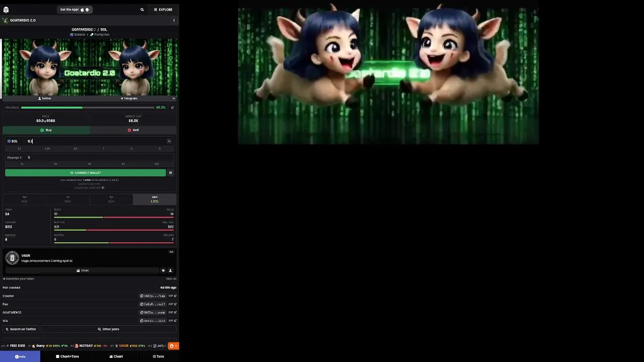Copy GOATARDIO2 symbol via copy icon
Image resolution: width=644 pixels, height=362 pixels.
(95, 30)
